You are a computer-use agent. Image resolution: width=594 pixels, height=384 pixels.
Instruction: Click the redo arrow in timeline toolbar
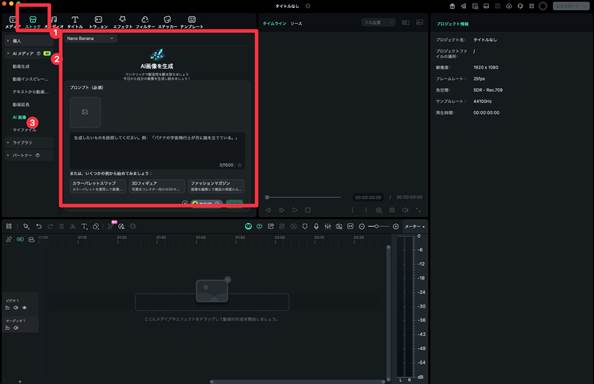pos(50,226)
